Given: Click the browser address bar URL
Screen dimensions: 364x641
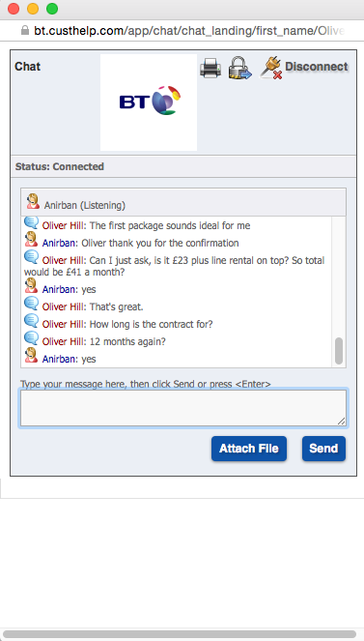Looking at the screenshot, I should (x=189, y=31).
